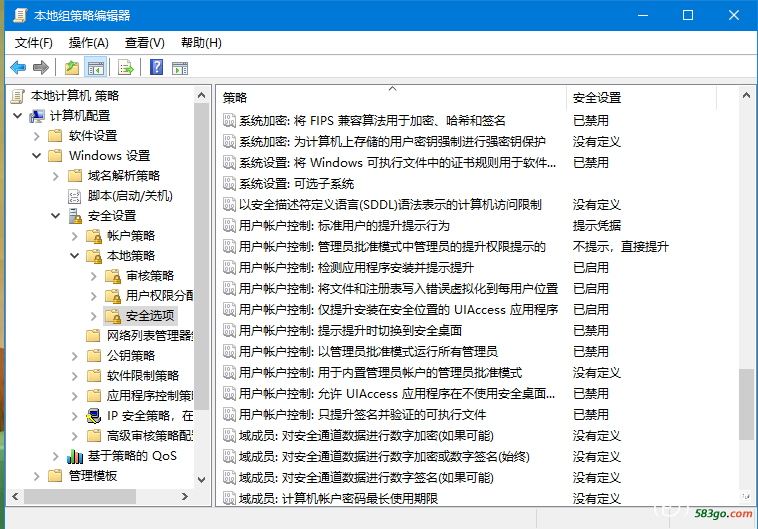The image size is (758, 529).
Task: Open the 文件(F) menu
Action: 33,43
